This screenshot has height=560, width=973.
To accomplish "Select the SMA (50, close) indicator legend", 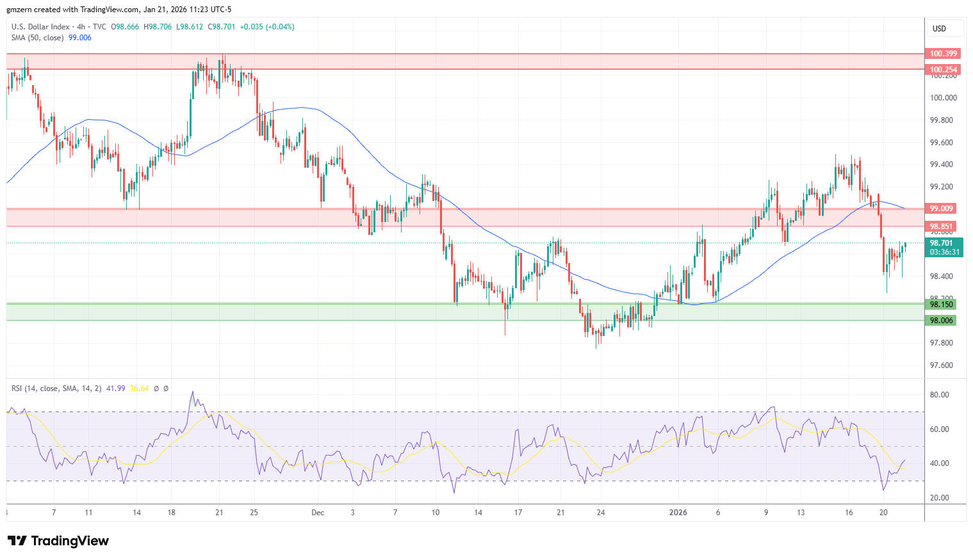I will (x=38, y=38).
